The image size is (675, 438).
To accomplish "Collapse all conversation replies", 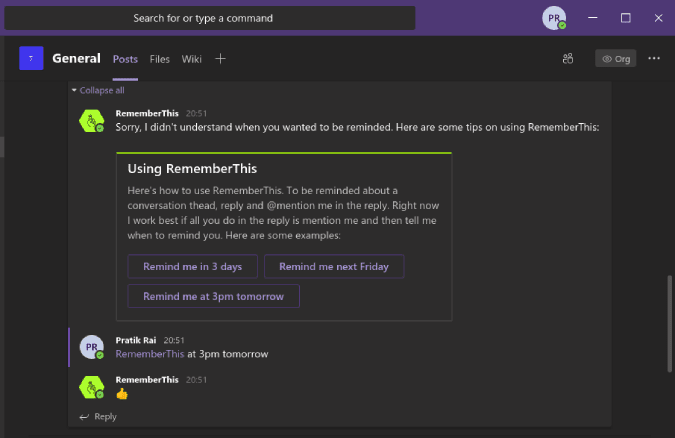I will click(x=98, y=90).
